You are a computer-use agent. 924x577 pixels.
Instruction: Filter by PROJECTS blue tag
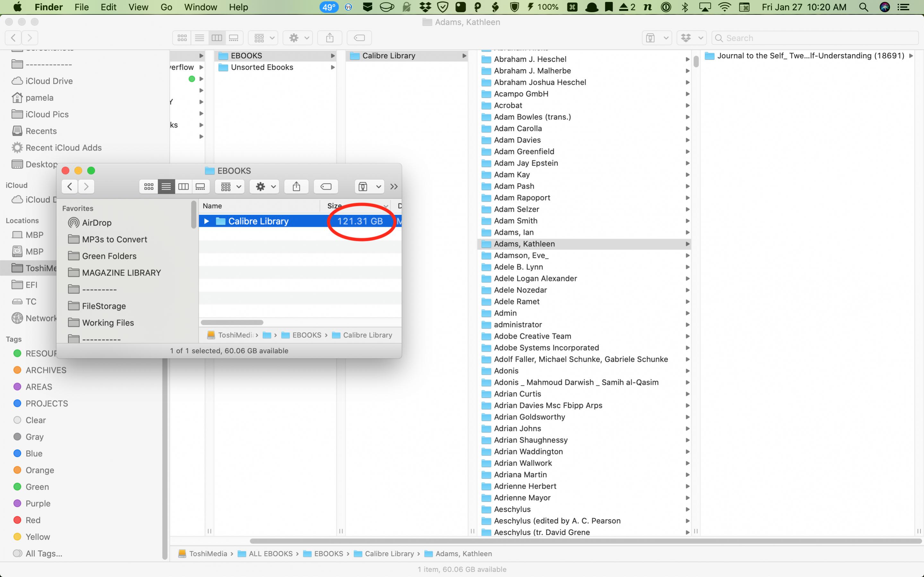point(40,403)
